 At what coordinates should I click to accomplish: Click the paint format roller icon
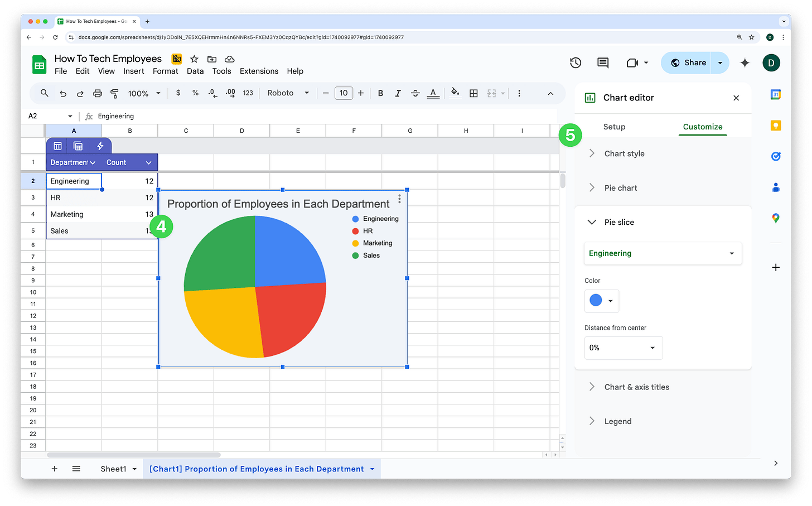pyautogui.click(x=115, y=93)
